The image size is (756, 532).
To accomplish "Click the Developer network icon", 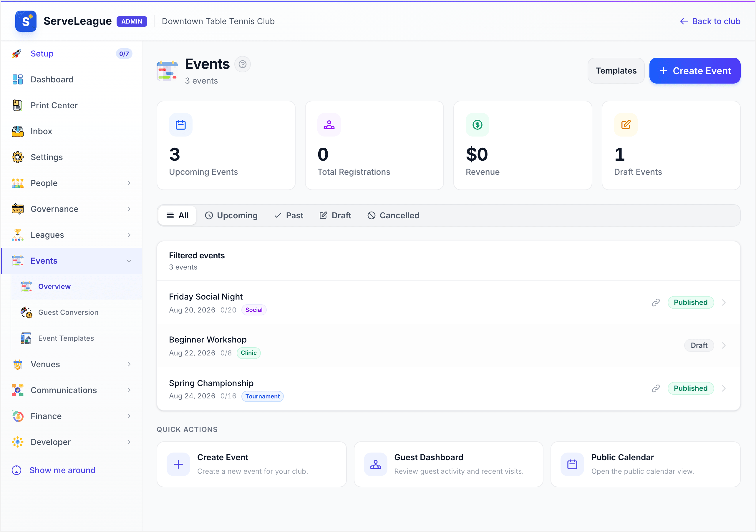I will click(x=17, y=442).
